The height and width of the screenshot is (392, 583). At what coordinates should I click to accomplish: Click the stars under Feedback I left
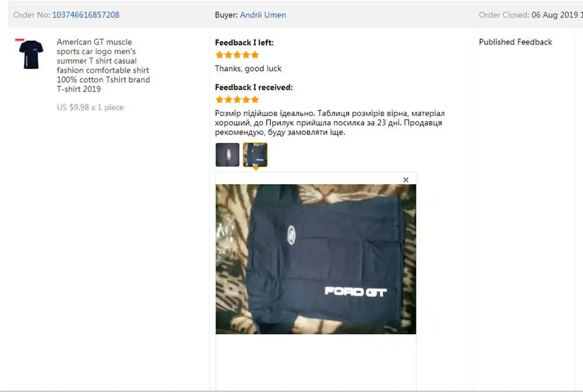tap(237, 55)
